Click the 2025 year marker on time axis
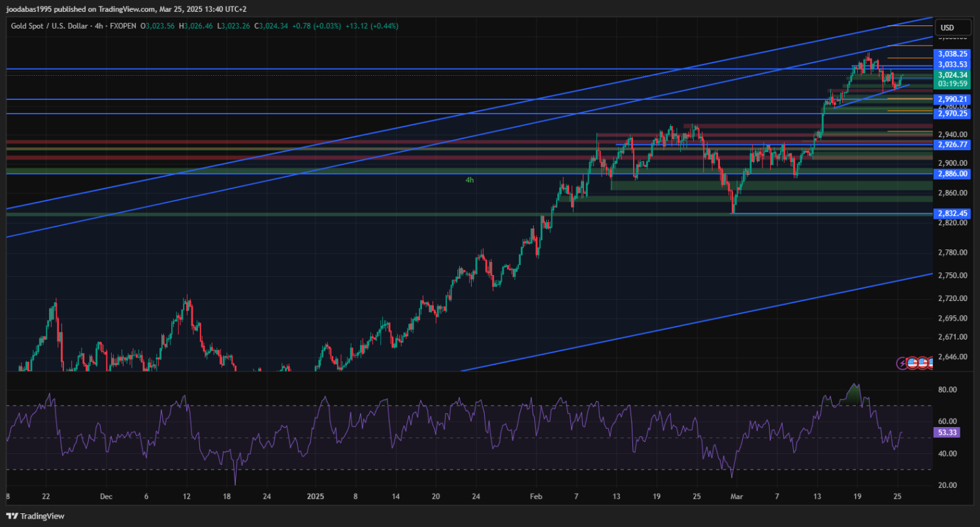The height and width of the screenshot is (527, 980). [x=315, y=496]
